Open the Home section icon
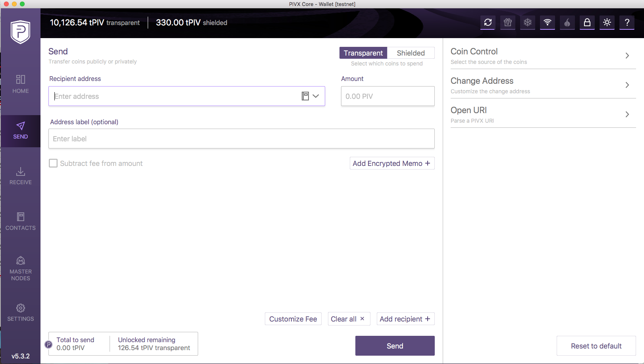The width and height of the screenshot is (644, 364). pyautogui.click(x=21, y=79)
